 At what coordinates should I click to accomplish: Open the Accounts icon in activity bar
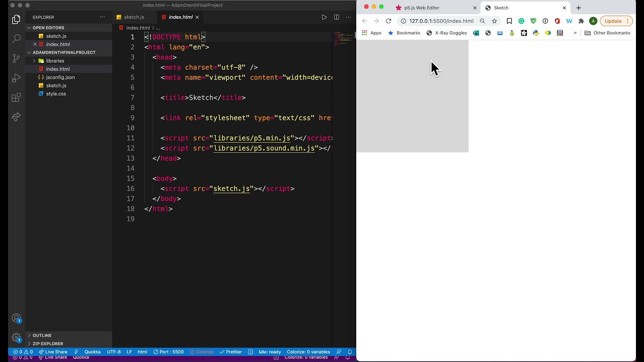[x=16, y=318]
